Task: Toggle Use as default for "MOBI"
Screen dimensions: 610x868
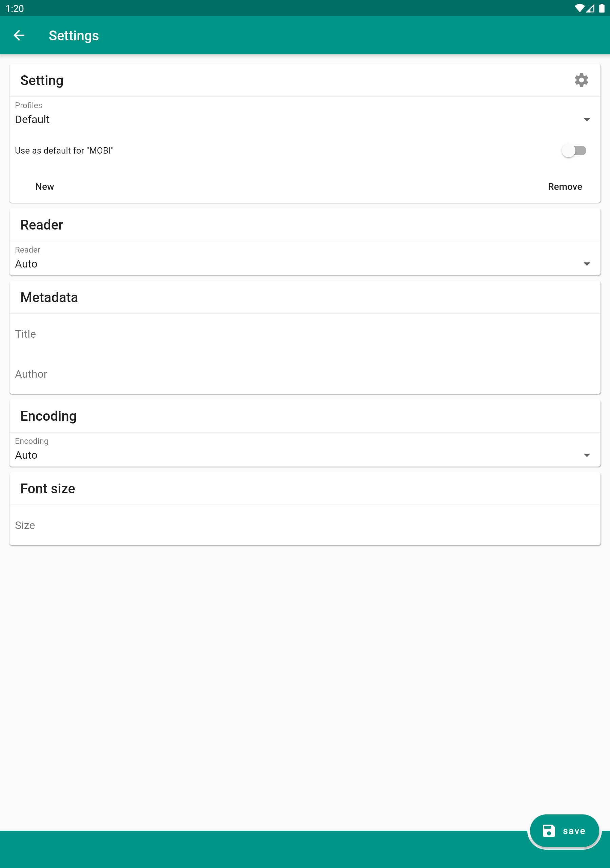Action: (573, 151)
